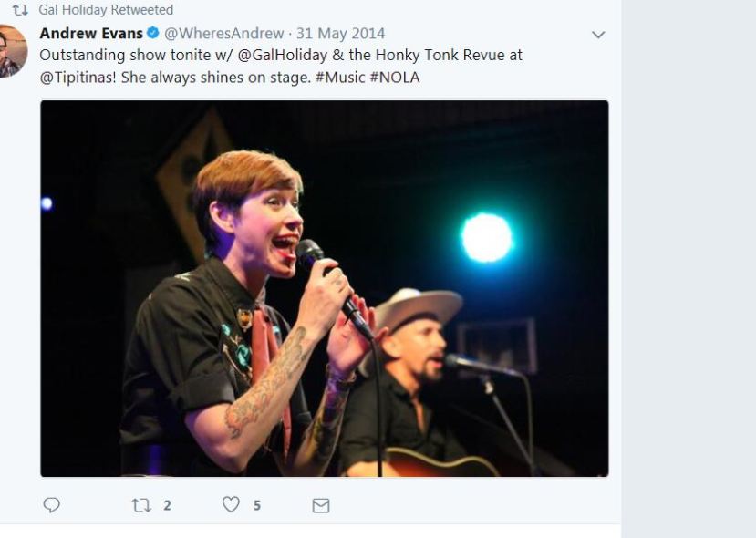Expand the tweet's more options chevron
This screenshot has height=538, width=756.
click(x=598, y=35)
